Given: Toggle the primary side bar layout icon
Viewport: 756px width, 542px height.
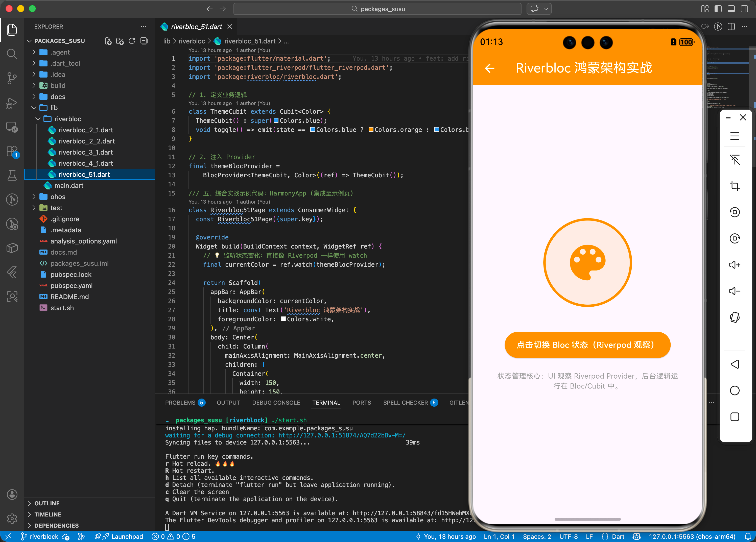Looking at the screenshot, I should tap(718, 9).
